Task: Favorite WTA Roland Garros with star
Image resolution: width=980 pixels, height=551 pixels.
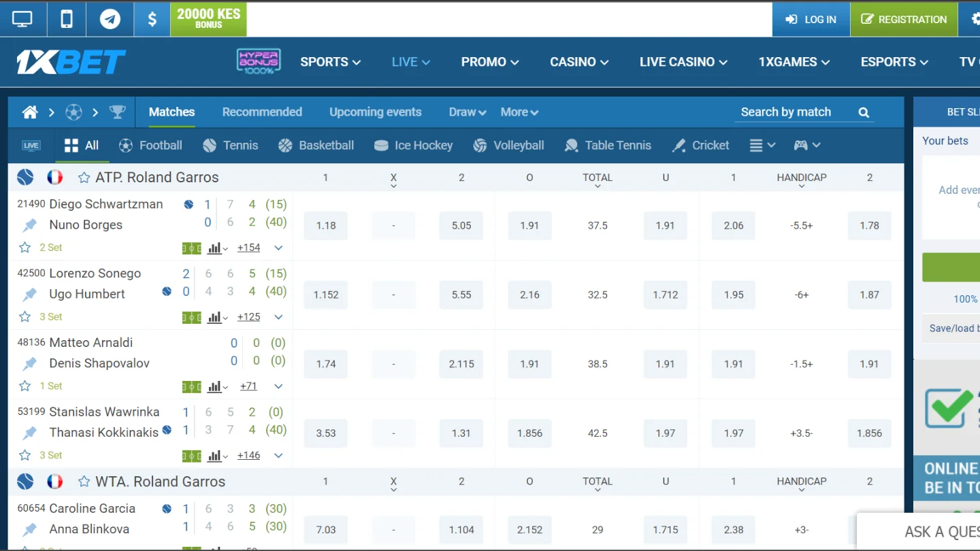Action: [x=84, y=482]
